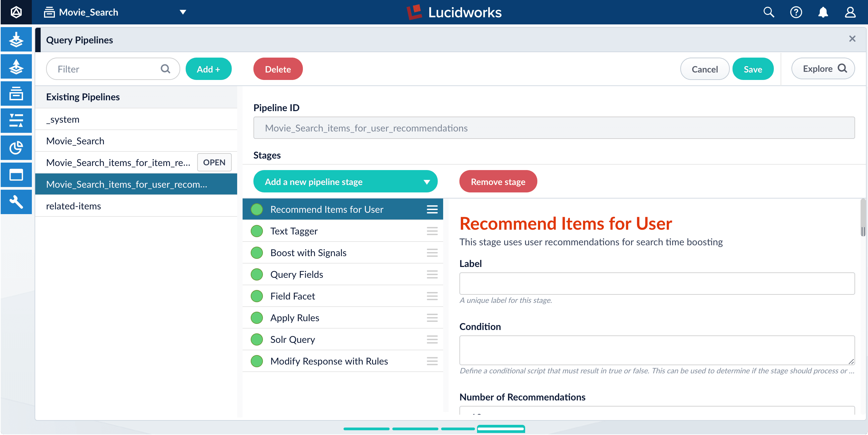Toggle the Apply Rules stage status
This screenshot has width=868, height=435.
coord(257,318)
